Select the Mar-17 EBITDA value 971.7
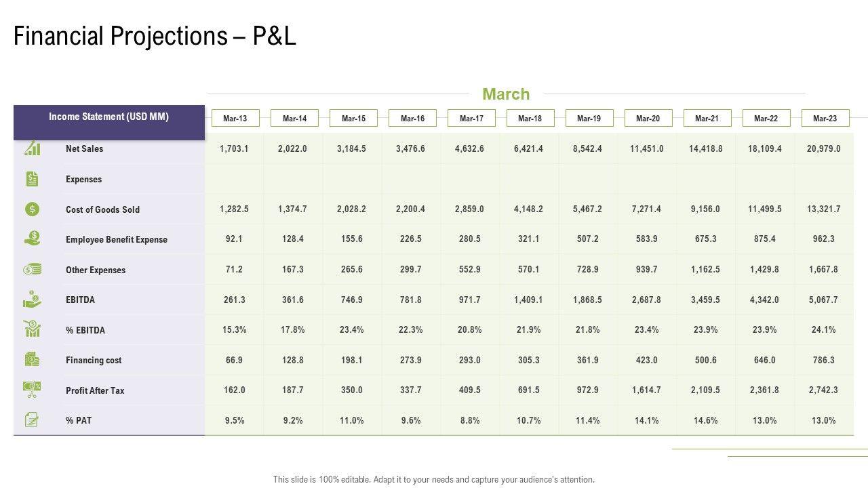This screenshot has width=868, height=488. 470,300
